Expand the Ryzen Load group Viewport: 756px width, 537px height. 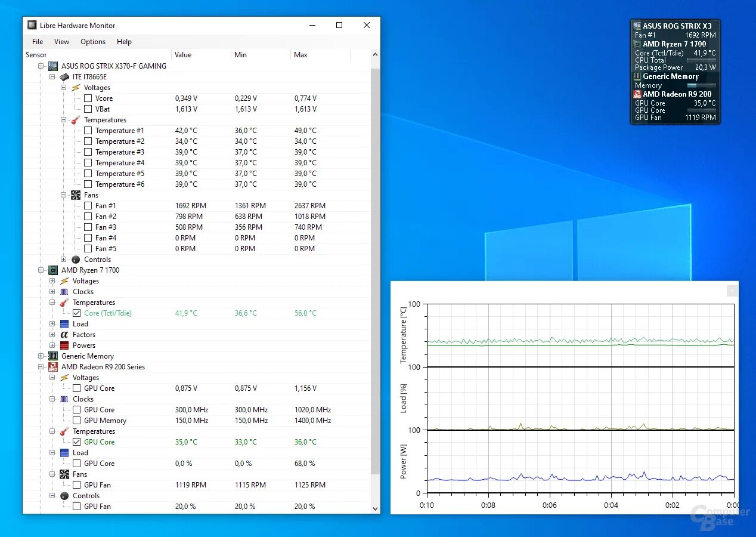coord(52,324)
